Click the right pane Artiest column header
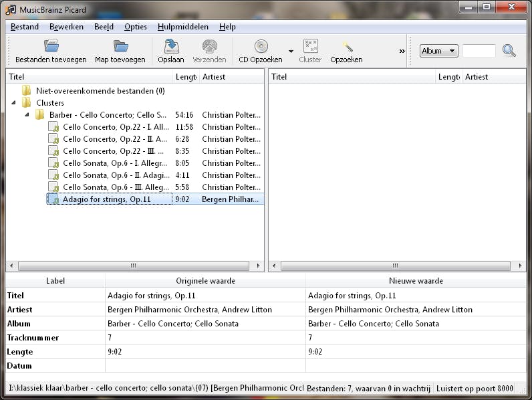 pyautogui.click(x=495, y=77)
